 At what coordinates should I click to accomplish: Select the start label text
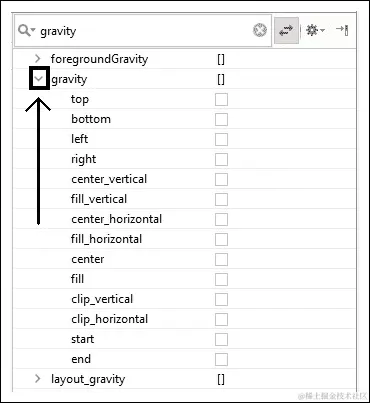tap(82, 339)
